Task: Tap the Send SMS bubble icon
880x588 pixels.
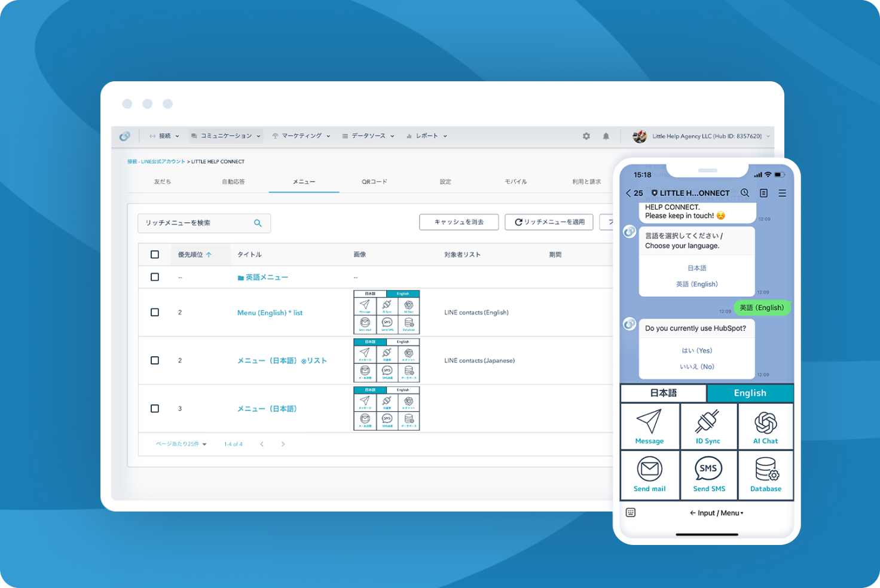Action: click(x=708, y=470)
